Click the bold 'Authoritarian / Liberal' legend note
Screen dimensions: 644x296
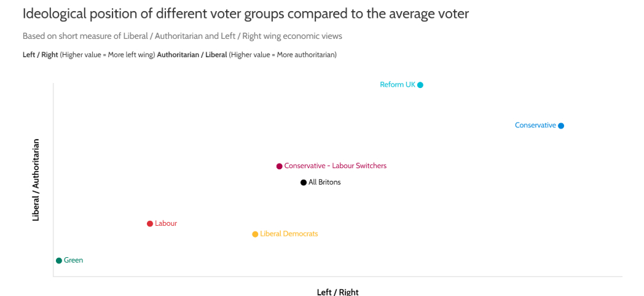pos(192,55)
